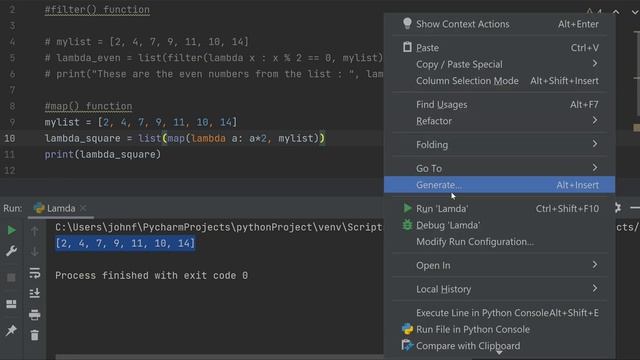
Task: Expand the Folding submenu arrow
Action: pos(595,144)
